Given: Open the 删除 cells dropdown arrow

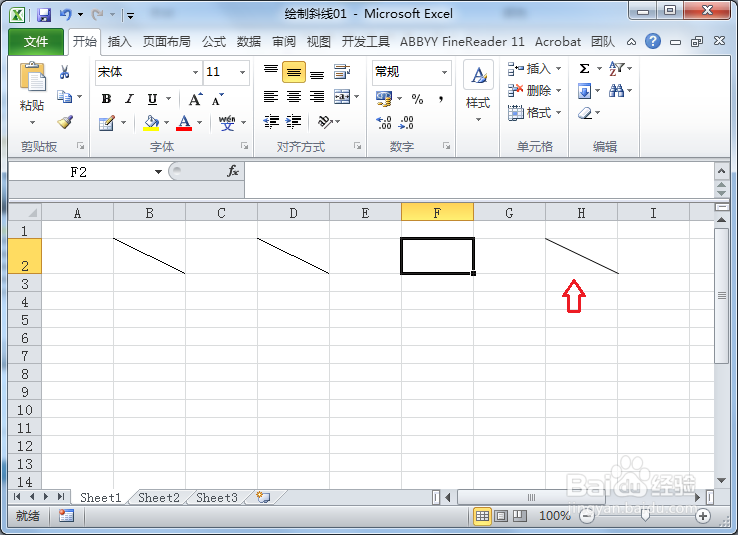Looking at the screenshot, I should point(559,90).
